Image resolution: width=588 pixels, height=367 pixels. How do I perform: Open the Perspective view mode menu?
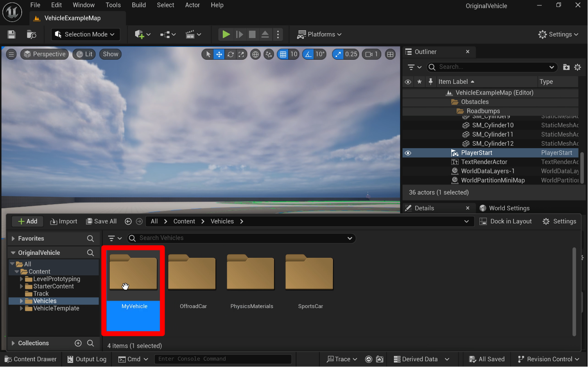44,54
